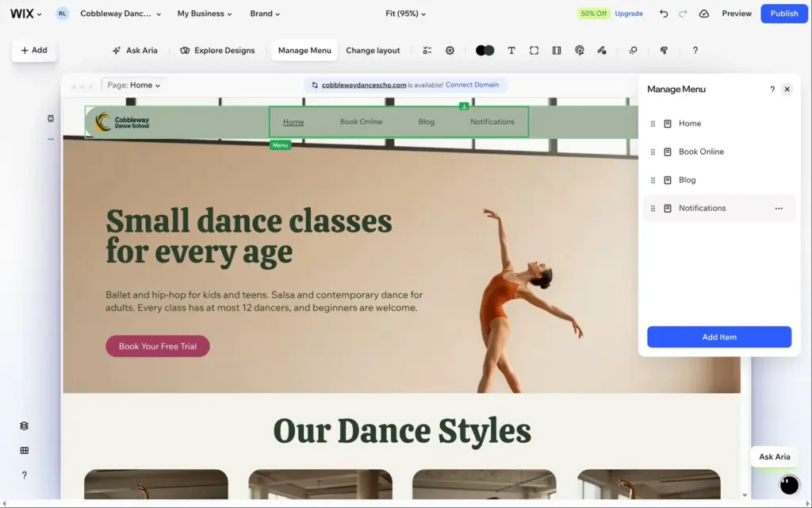Click drag handle for Notifications item
Image resolution: width=812 pixels, height=508 pixels.
pyautogui.click(x=653, y=209)
